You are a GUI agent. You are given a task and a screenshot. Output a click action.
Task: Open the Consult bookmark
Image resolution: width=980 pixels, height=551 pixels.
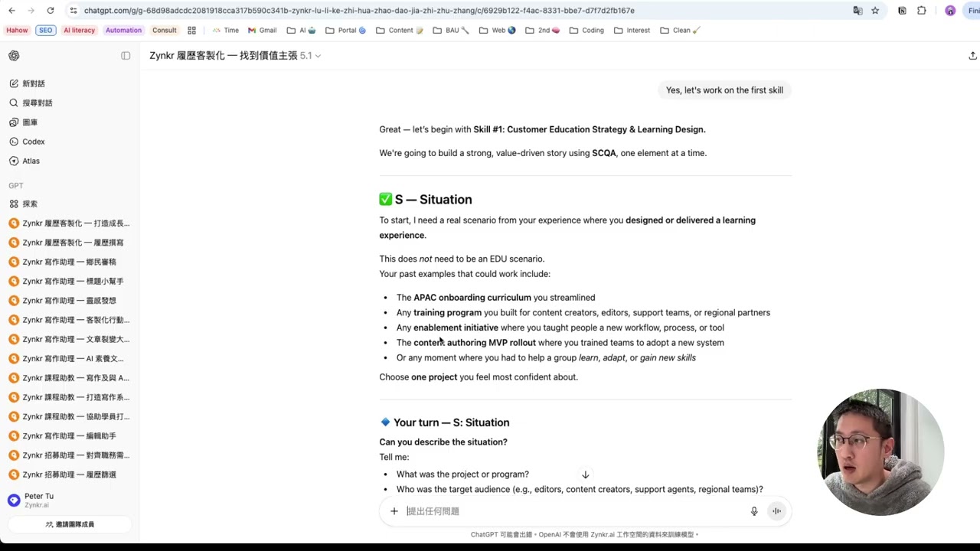164,31
